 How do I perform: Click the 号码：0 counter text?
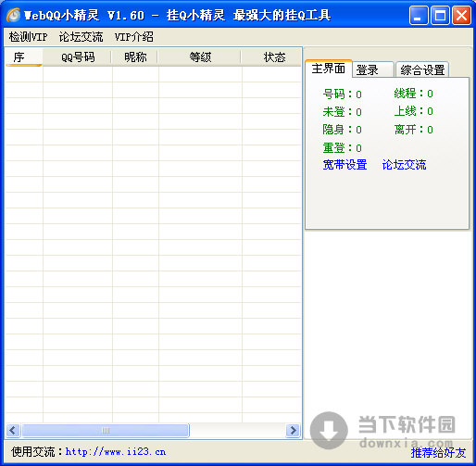(x=342, y=94)
